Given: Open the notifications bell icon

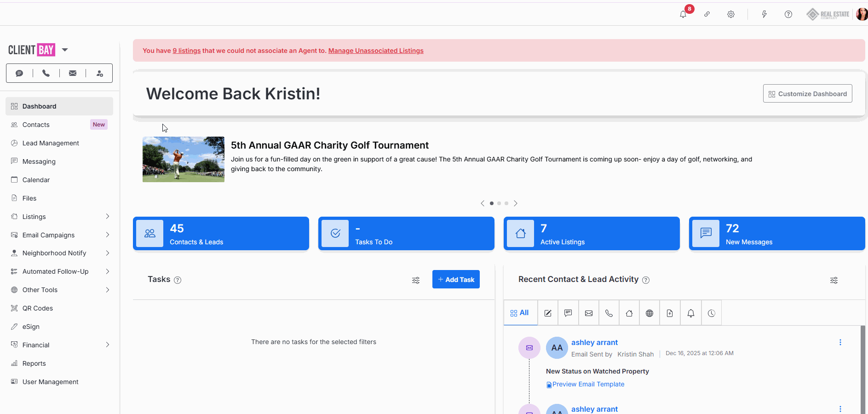Looking at the screenshot, I should pyautogui.click(x=683, y=14).
